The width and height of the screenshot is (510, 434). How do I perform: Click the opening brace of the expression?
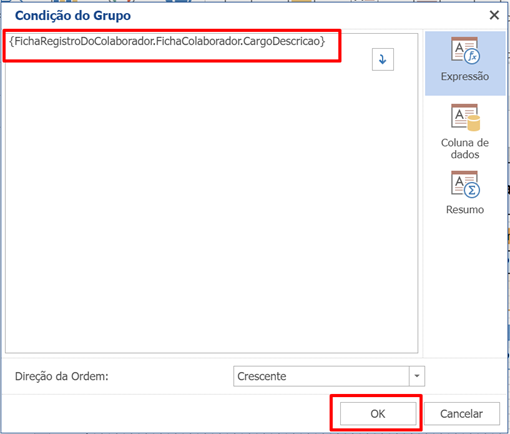(12, 41)
